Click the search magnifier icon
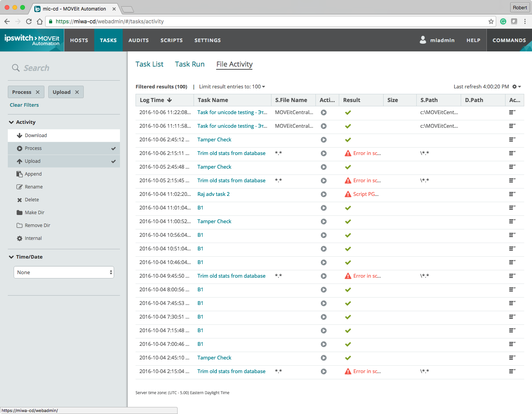Image resolution: width=532 pixels, height=414 pixels. 16,68
